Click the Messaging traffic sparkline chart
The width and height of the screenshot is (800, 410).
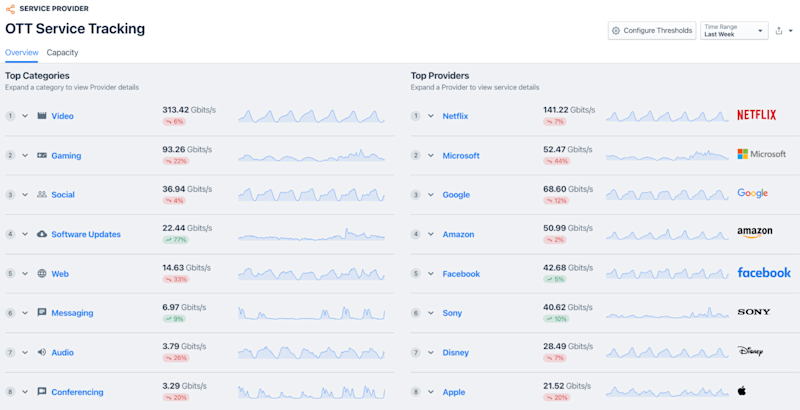click(x=311, y=313)
